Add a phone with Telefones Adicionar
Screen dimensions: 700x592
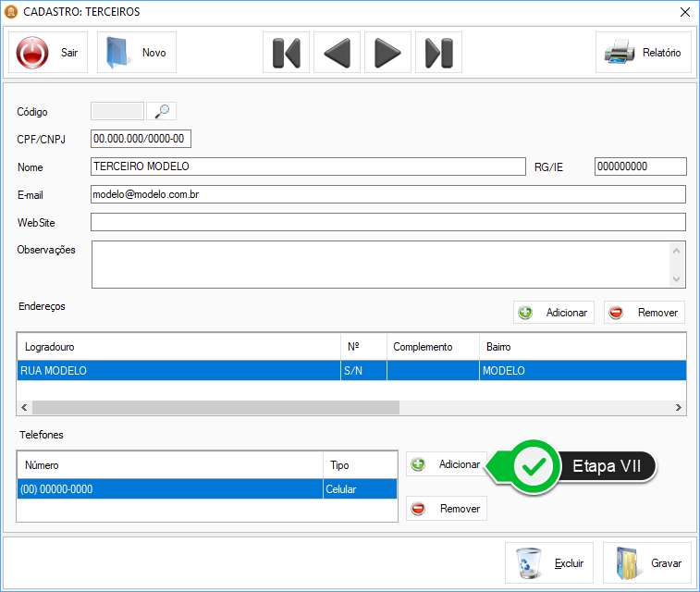coord(447,464)
